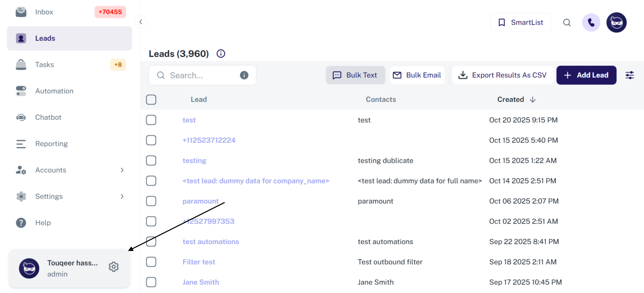The height and width of the screenshot is (293, 644).
Task: Tick the checkbox for Jane Smith
Action: [x=151, y=282]
